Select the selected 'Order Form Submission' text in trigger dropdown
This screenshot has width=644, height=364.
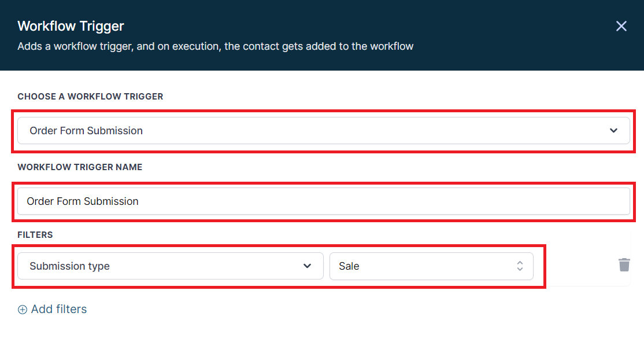point(86,130)
